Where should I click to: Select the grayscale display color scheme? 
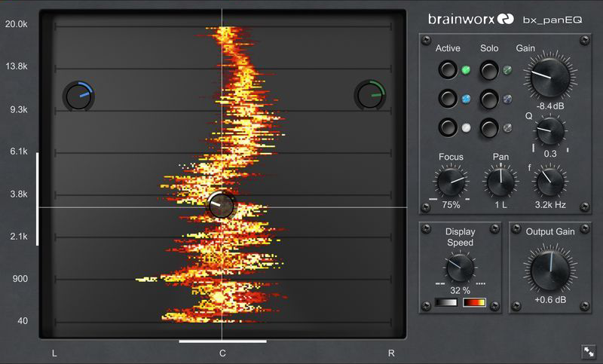(x=447, y=304)
